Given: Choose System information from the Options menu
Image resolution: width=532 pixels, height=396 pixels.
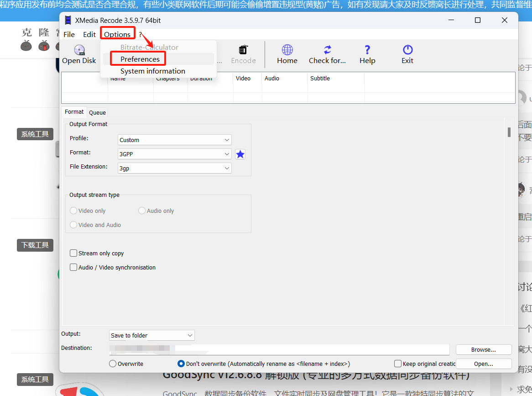Looking at the screenshot, I should (x=153, y=71).
